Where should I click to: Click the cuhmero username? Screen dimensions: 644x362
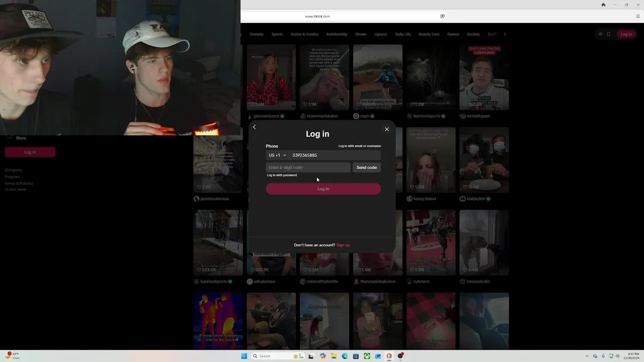click(422, 282)
